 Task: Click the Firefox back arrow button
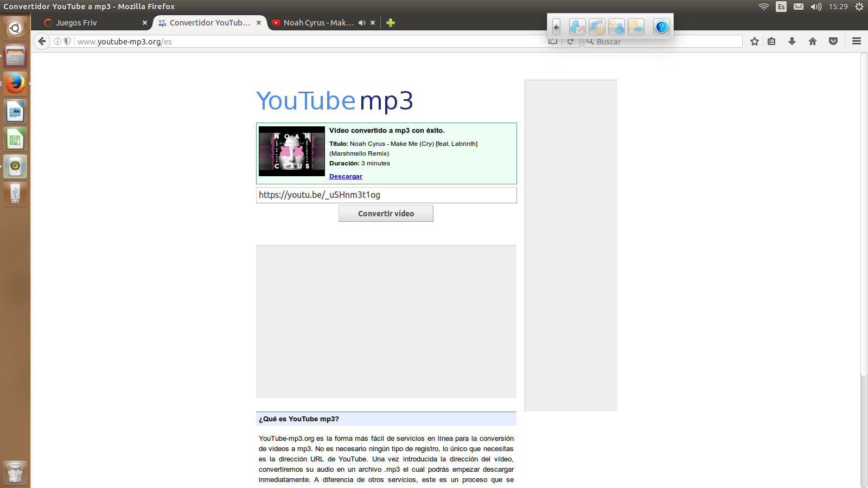[x=42, y=41]
